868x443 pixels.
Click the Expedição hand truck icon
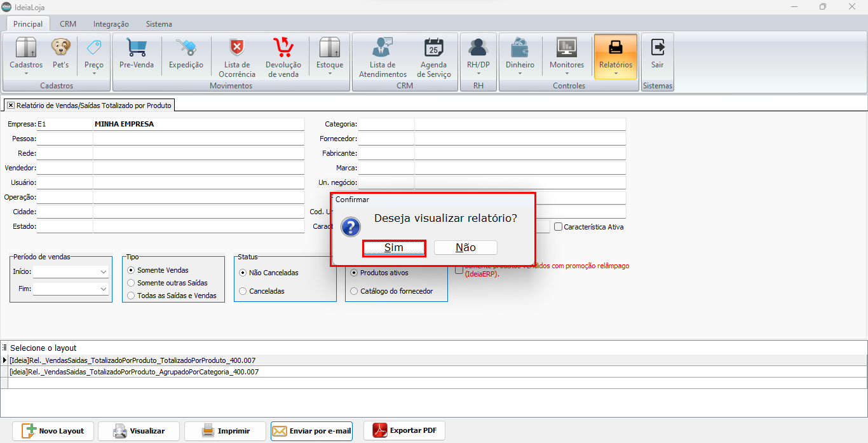[186, 48]
